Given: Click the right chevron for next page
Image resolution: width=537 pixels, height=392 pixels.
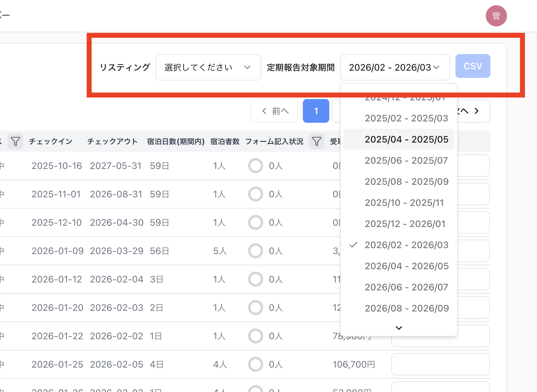Looking at the screenshot, I should click(477, 111).
